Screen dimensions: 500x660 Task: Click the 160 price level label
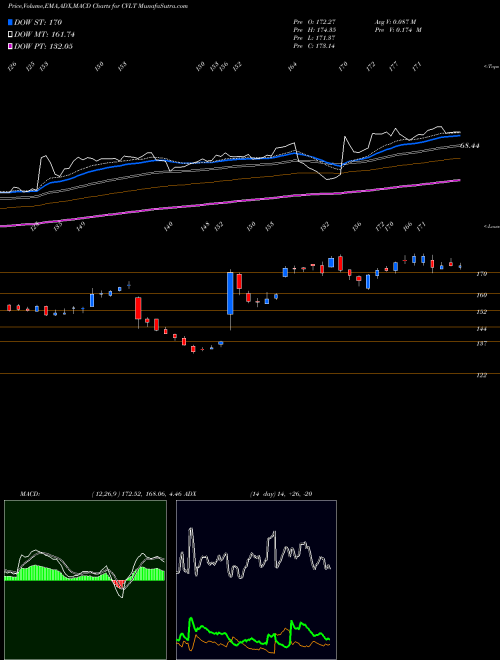(x=481, y=295)
